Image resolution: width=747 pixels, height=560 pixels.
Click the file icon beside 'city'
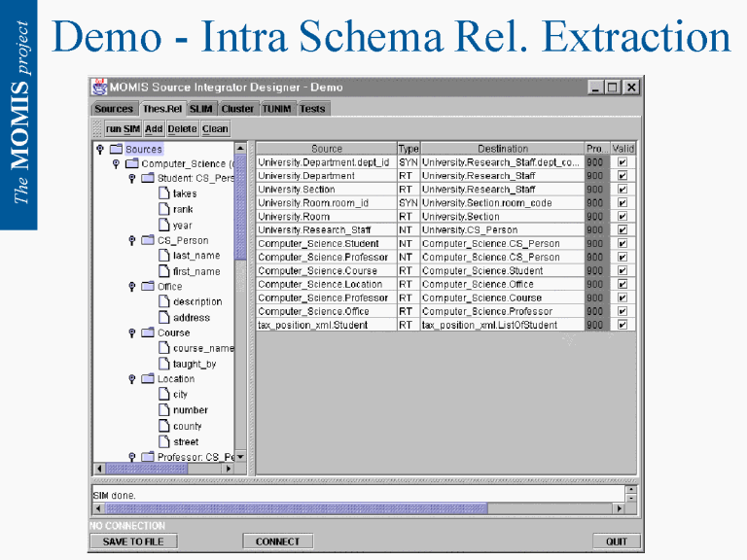click(163, 395)
